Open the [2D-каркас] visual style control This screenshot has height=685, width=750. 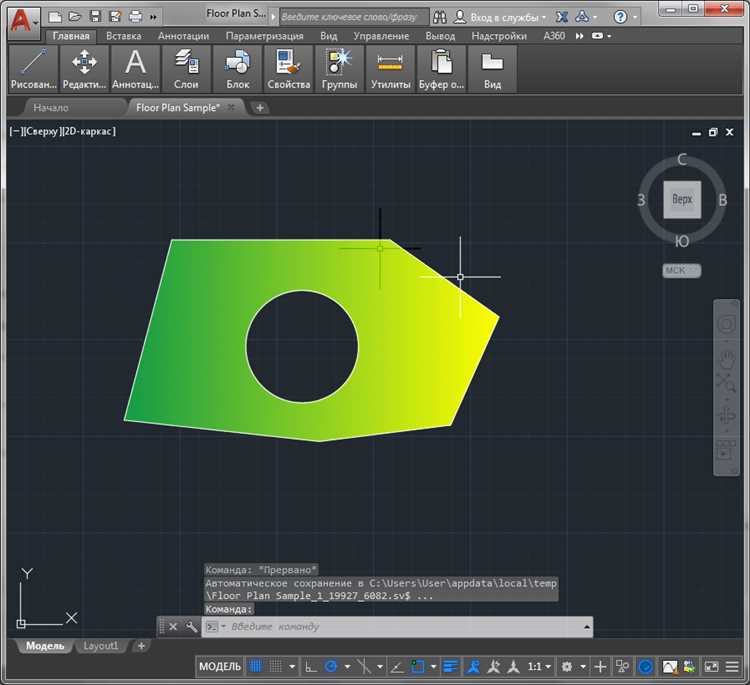point(89,131)
